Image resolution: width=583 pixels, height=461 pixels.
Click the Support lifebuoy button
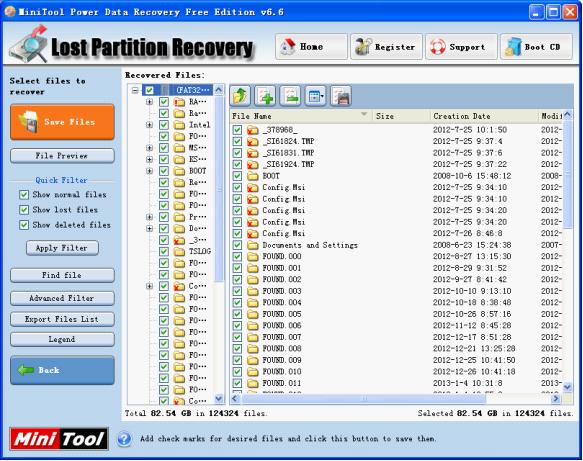(x=461, y=47)
